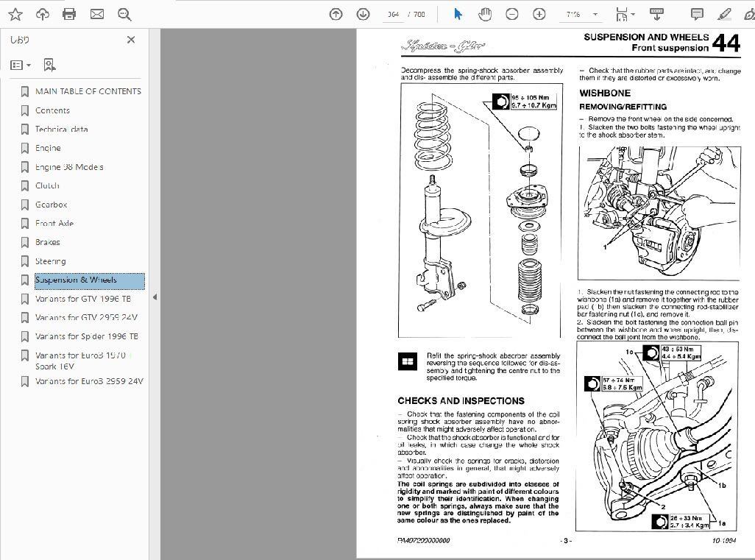Open the Gearbox bookmark
This screenshot has height=560, width=755.
[x=51, y=205]
